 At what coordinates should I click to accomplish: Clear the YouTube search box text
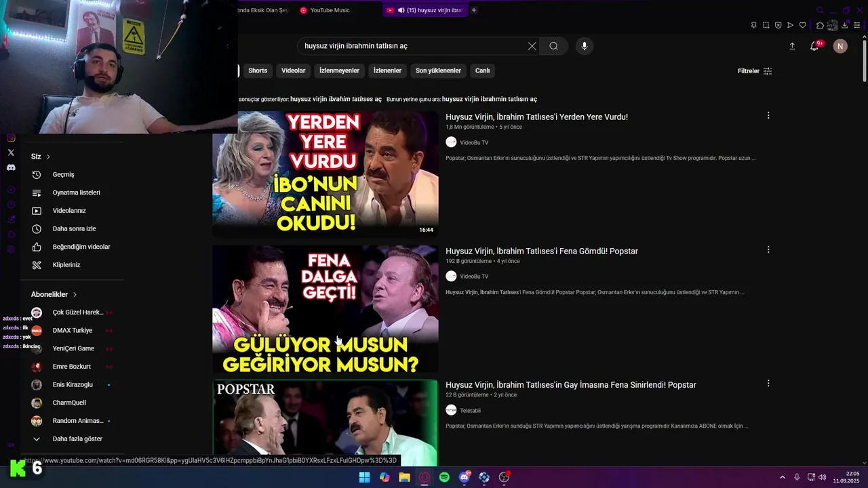click(x=532, y=46)
